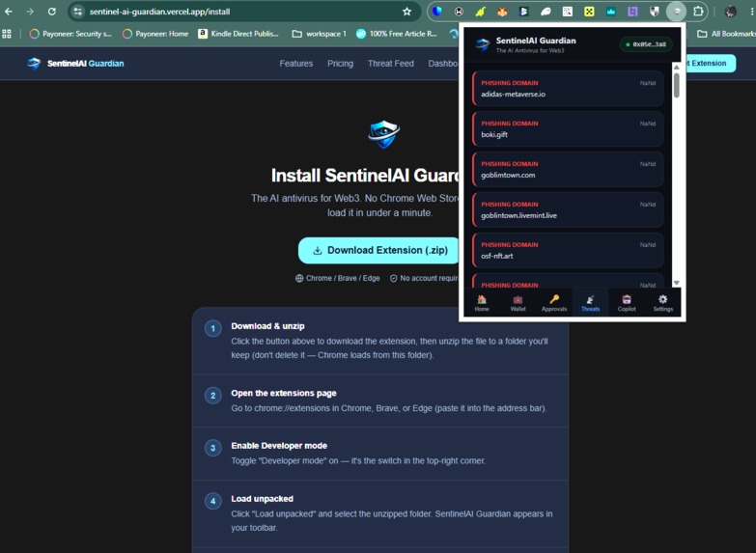Select the goblimtown.com phishing entry

click(x=568, y=169)
